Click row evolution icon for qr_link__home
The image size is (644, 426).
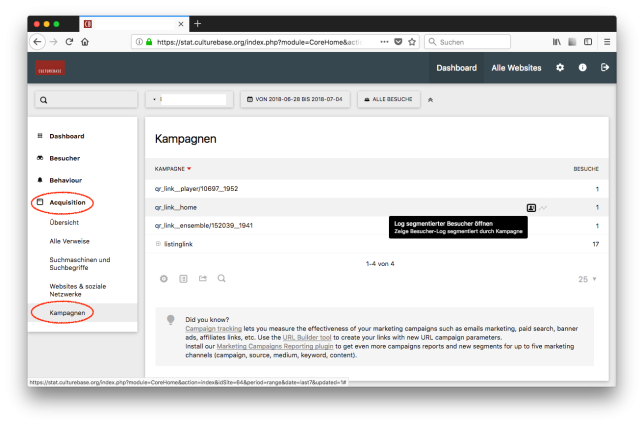[x=545, y=208]
